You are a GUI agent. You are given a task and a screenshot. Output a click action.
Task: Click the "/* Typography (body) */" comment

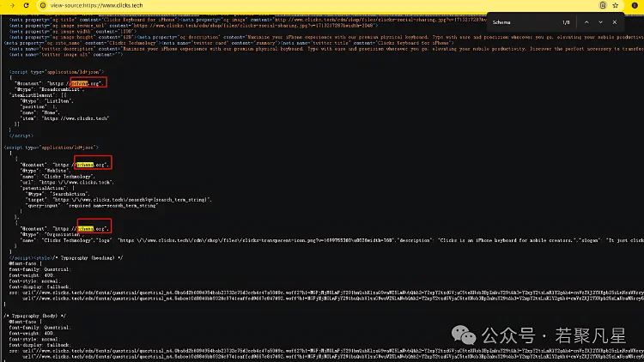34,316
